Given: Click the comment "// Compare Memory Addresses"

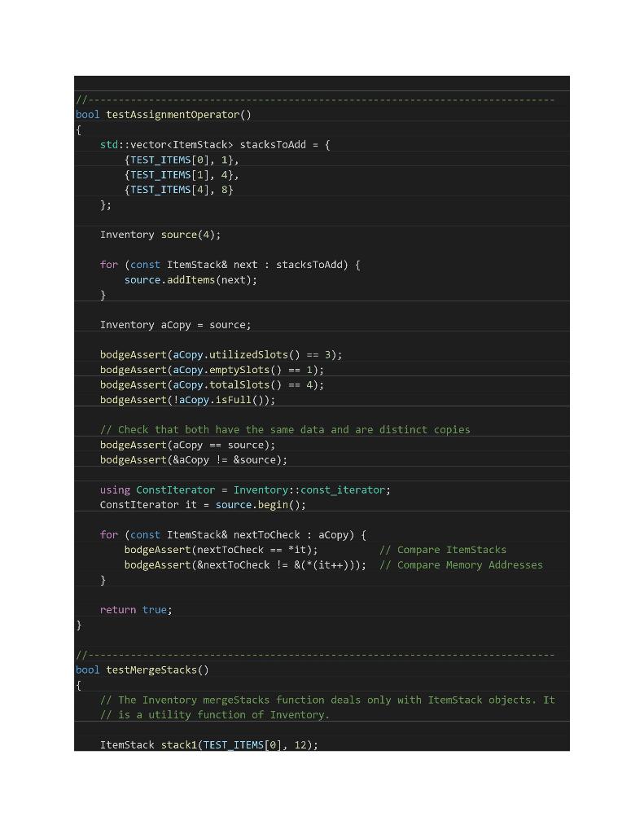Looking at the screenshot, I should 461,565.
